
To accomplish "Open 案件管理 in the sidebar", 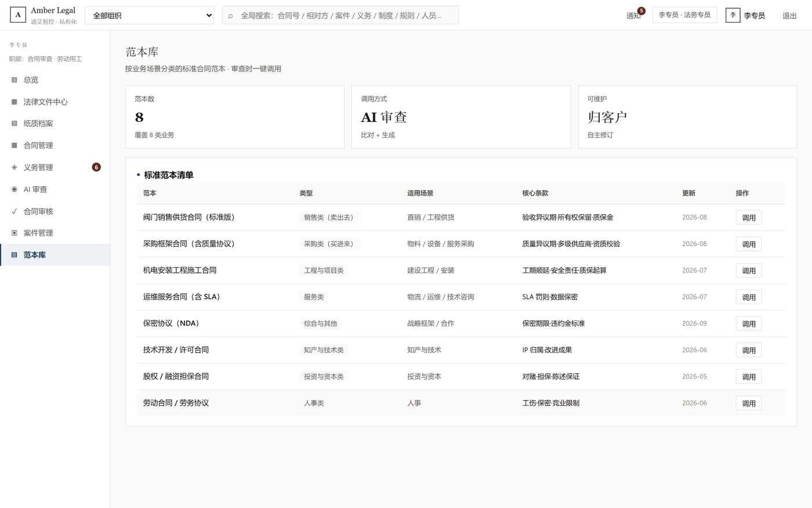I will [55, 233].
